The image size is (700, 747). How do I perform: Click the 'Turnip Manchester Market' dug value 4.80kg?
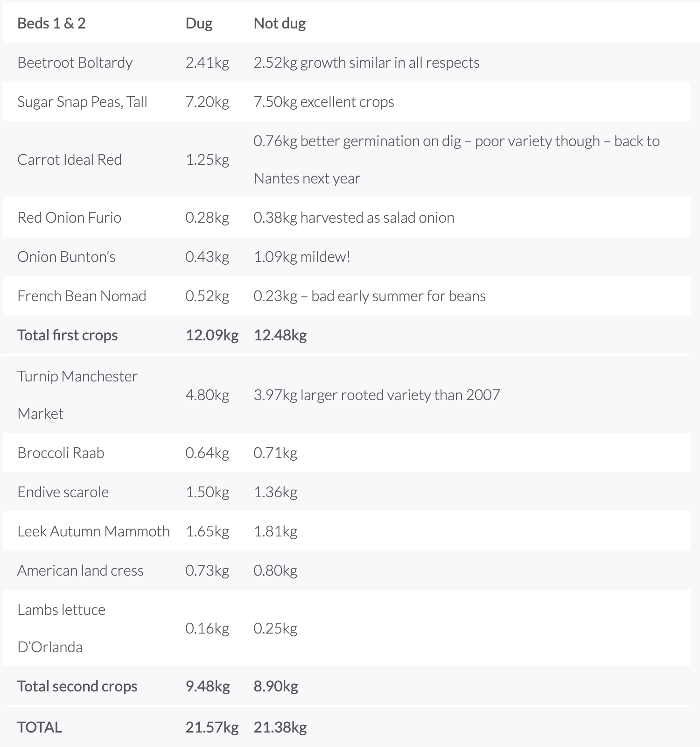(x=207, y=395)
